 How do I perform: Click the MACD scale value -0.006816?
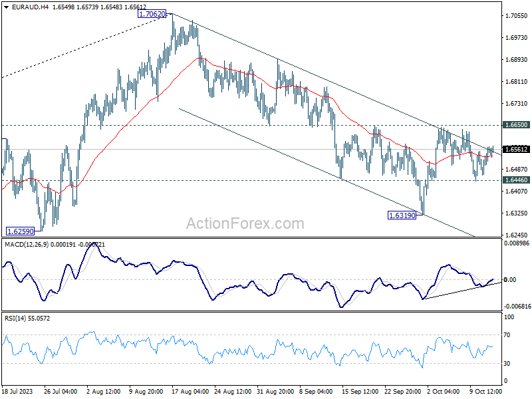point(517,307)
